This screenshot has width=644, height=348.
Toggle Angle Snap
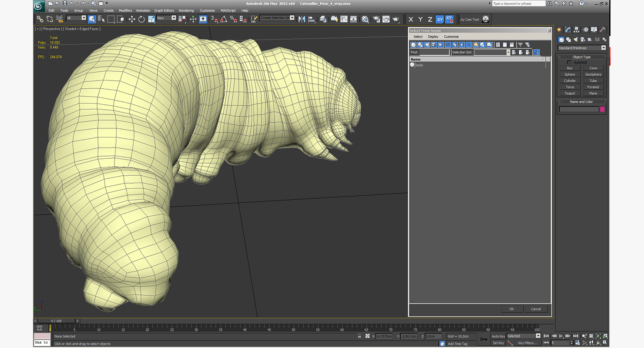pyautogui.click(x=224, y=19)
